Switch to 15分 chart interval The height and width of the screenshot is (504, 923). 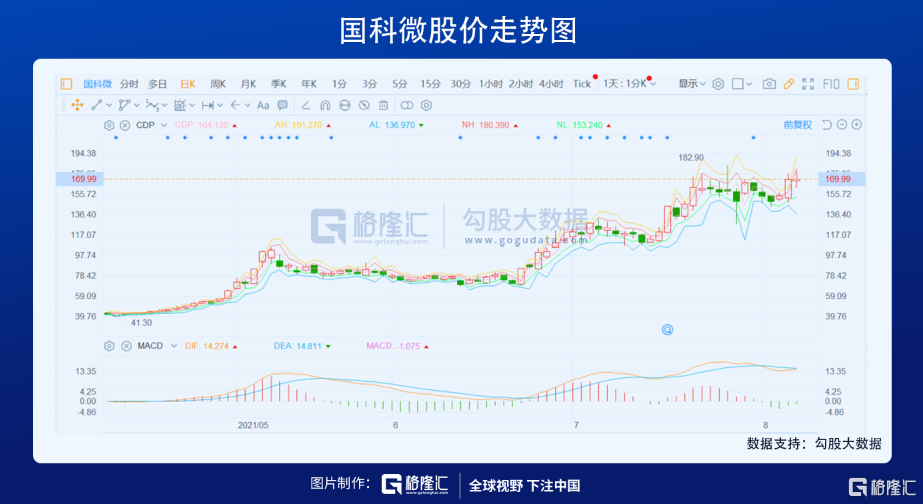(x=430, y=84)
